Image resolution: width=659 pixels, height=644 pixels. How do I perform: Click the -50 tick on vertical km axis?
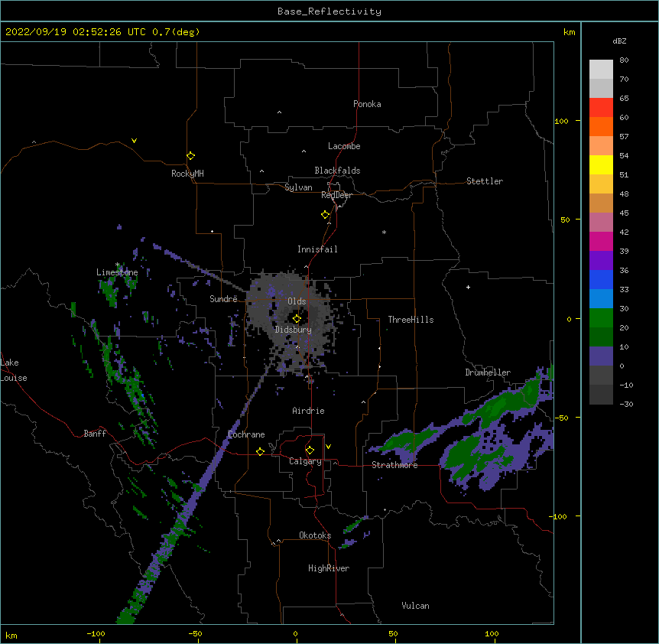point(561,418)
